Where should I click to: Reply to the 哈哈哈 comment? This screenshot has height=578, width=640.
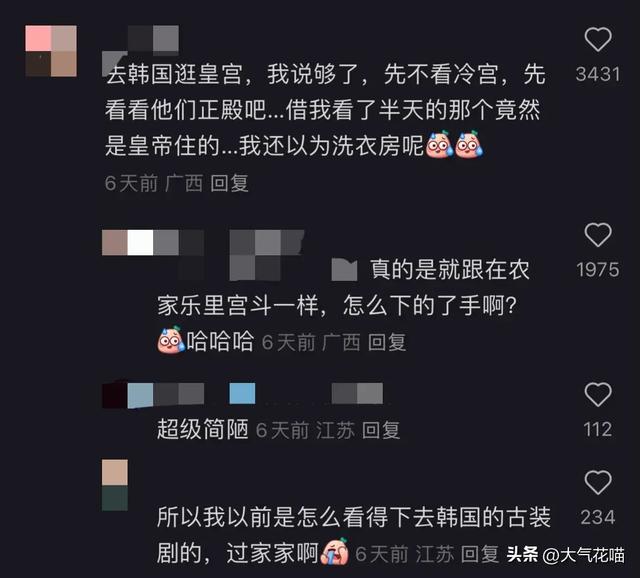point(387,342)
